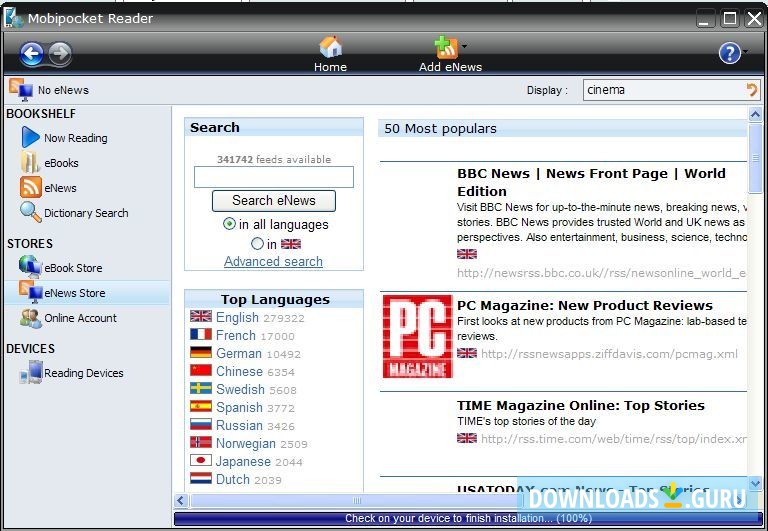768x531 pixels.
Task: Click the '50 Most populars' heading
Action: [440, 129]
